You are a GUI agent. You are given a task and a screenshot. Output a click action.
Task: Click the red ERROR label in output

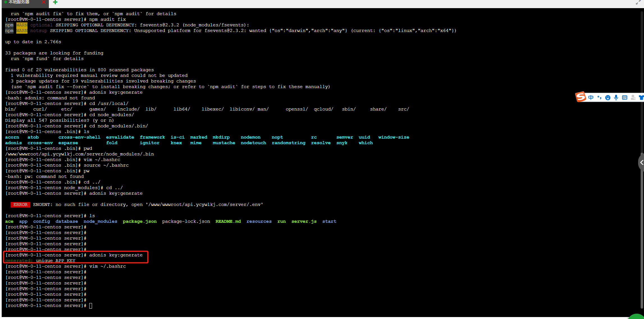(x=20, y=205)
